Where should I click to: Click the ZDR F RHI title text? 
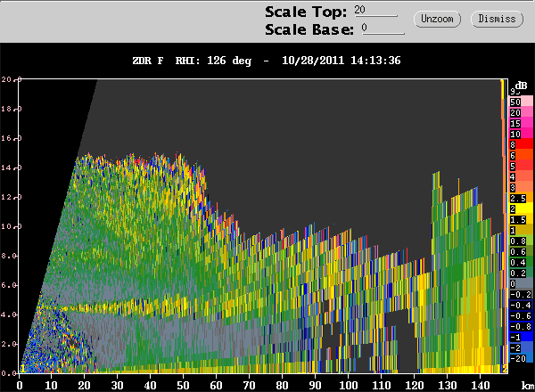(192, 61)
